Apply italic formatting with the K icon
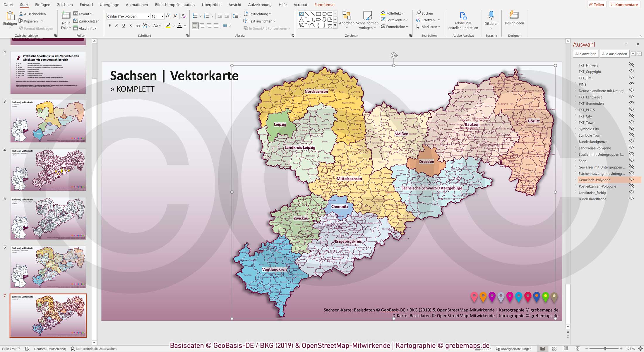The image size is (644, 352). click(x=116, y=25)
